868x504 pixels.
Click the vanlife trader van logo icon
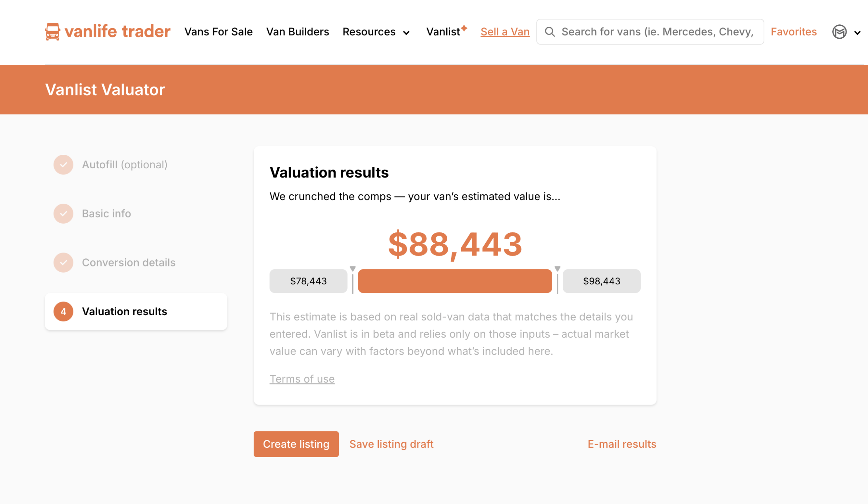52,32
